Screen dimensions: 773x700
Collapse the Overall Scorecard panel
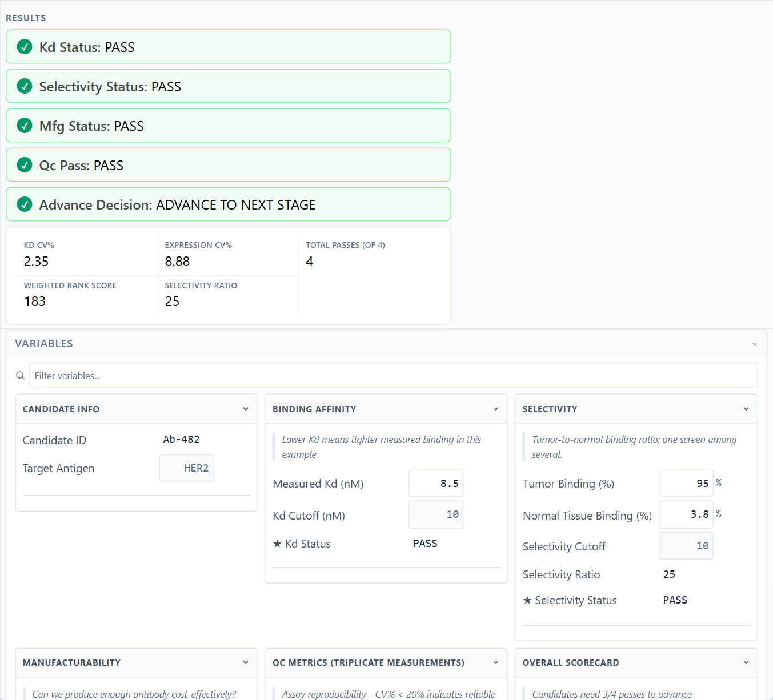tap(746, 662)
